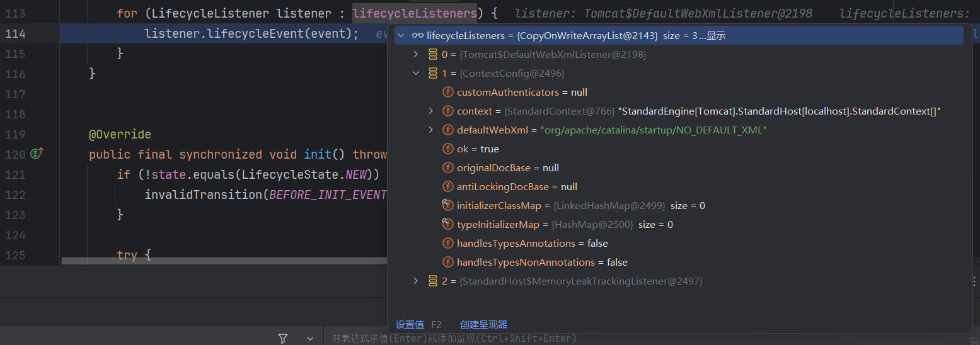Click the field icon next to customAuthenticators
Viewport: 980px width, 345px height.
447,92
